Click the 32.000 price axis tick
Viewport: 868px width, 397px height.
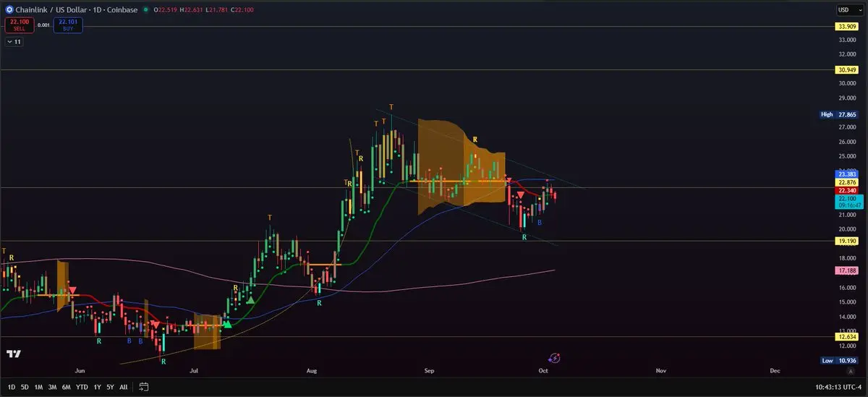click(848, 54)
